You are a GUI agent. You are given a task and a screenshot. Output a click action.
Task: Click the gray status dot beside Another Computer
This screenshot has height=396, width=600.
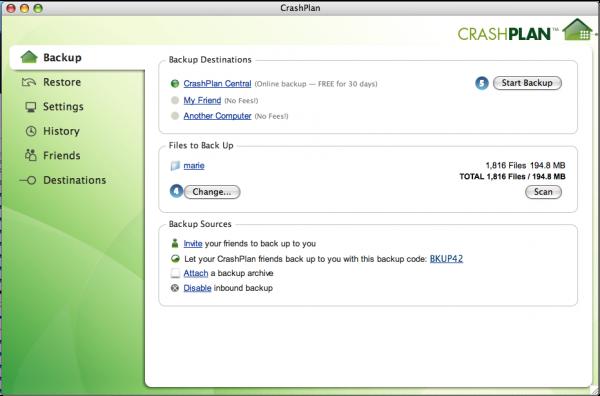pyautogui.click(x=175, y=116)
